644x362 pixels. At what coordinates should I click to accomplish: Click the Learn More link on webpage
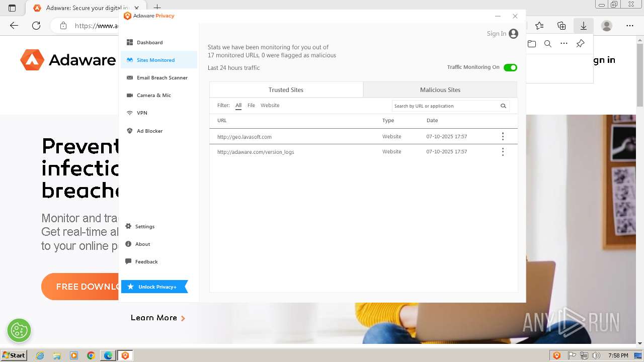coord(158,318)
